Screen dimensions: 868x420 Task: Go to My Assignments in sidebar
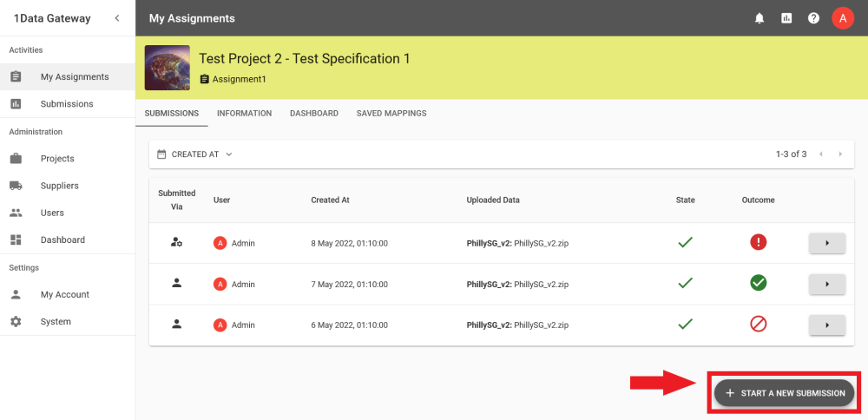[x=68, y=77]
